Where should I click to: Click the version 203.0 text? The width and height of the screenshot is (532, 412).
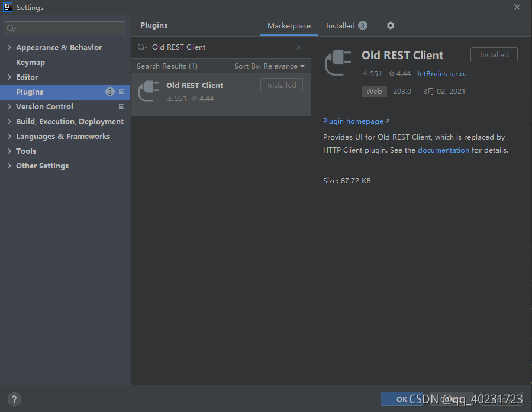(x=402, y=92)
